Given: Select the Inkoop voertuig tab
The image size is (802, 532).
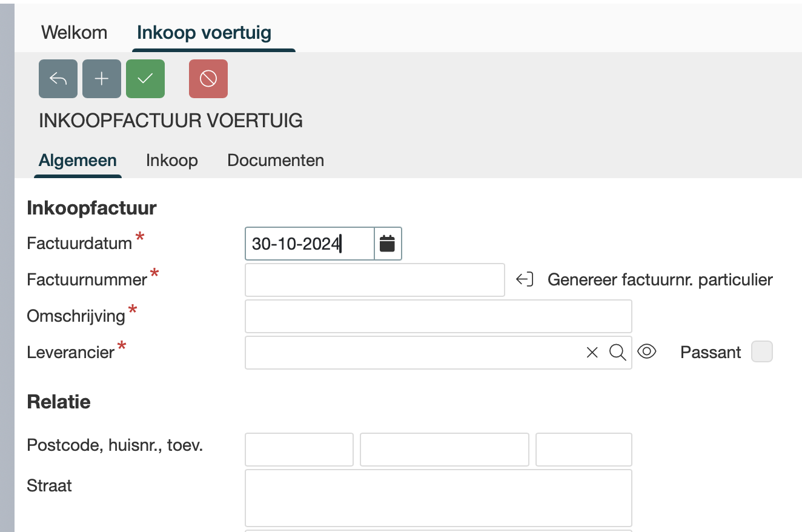Looking at the screenshot, I should click(204, 32).
